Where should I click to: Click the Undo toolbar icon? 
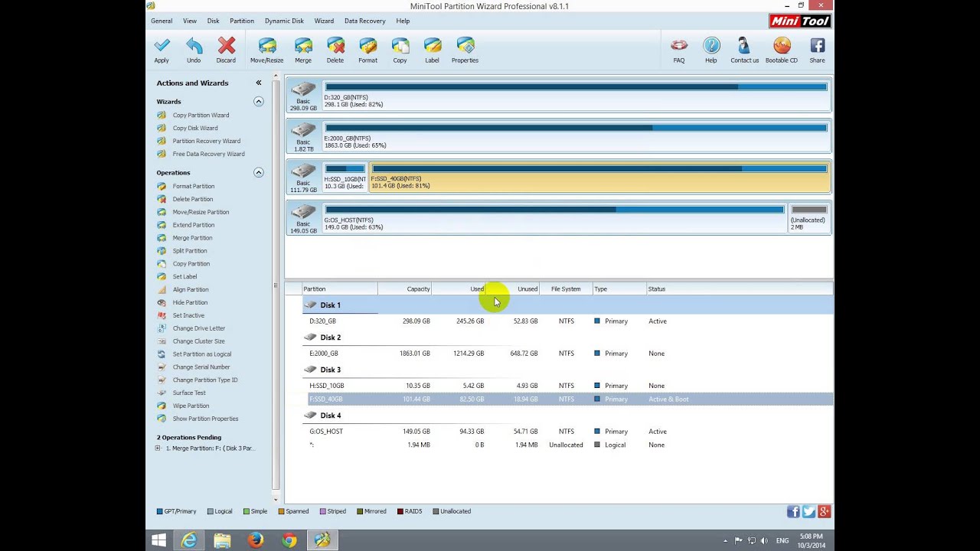pyautogui.click(x=194, y=50)
